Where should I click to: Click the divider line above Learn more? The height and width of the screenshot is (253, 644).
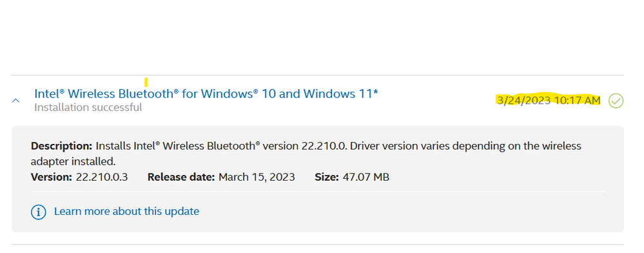click(318, 191)
